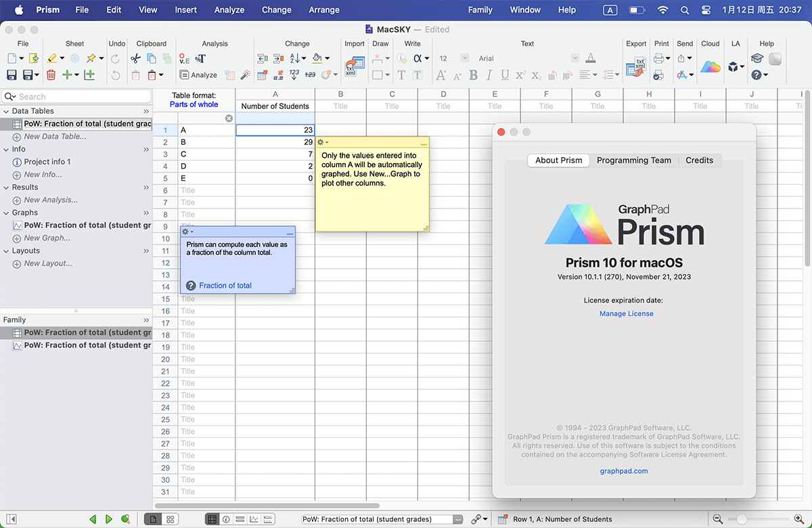812x528 pixels.
Task: Switch to gallery thumbnails view in status bar
Action: tap(171, 519)
